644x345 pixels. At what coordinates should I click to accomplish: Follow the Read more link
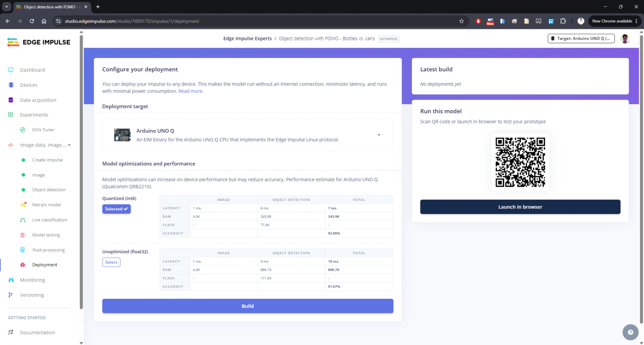190,91
